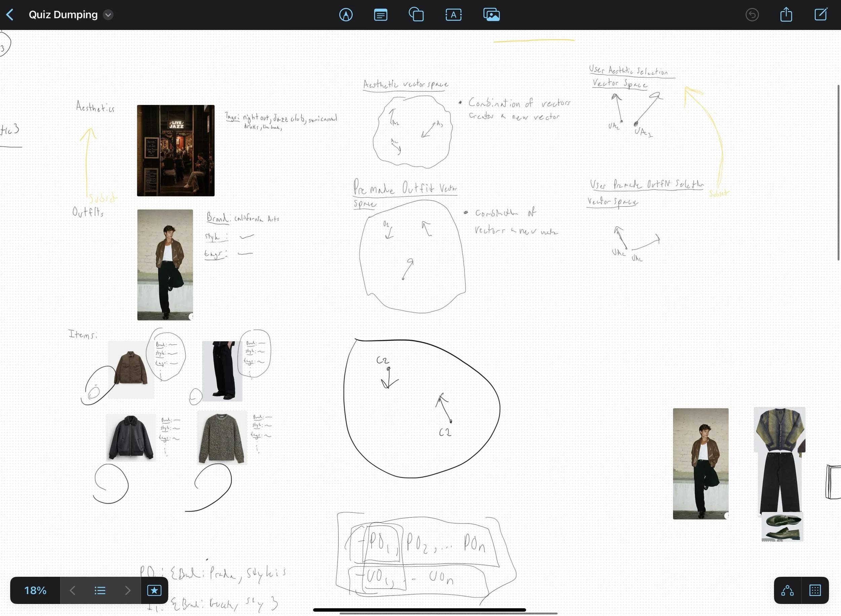Open the scenes list
This screenshot has width=841, height=616.
click(x=100, y=590)
